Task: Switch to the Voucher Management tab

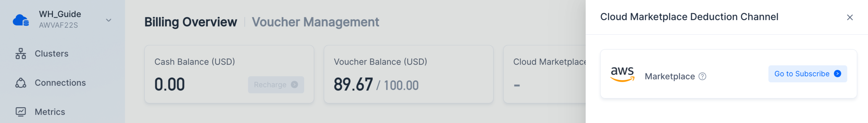Action: point(315,22)
